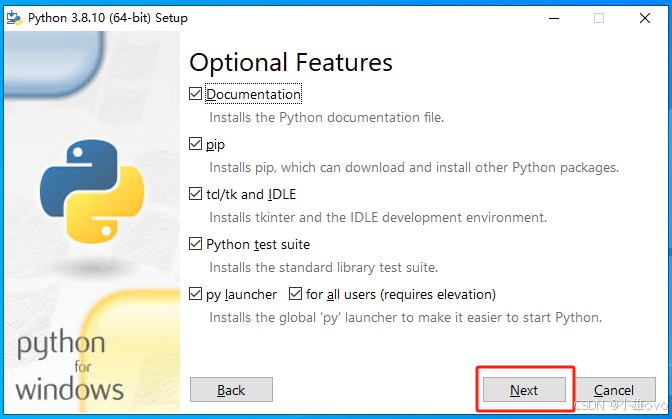The width and height of the screenshot is (672, 419).
Task: Click the Python setup icon in title bar
Action: (x=14, y=18)
